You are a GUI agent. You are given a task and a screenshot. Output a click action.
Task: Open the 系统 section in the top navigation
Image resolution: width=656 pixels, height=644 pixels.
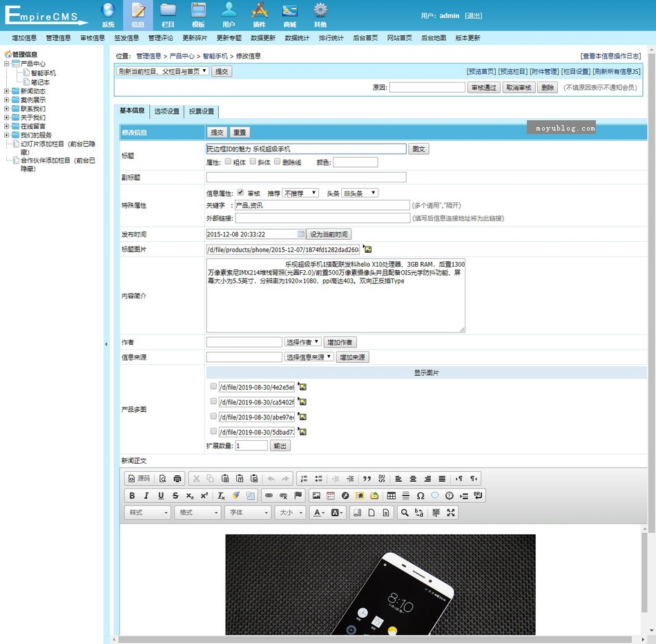(108, 15)
